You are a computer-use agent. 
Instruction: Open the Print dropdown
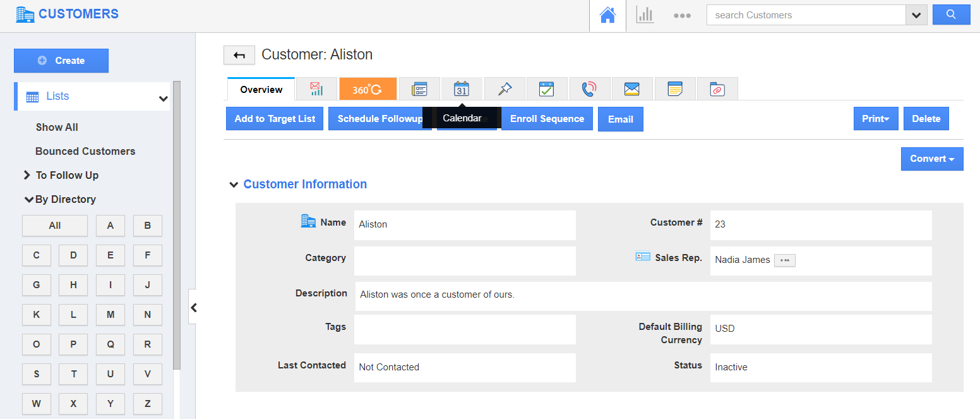(876, 119)
